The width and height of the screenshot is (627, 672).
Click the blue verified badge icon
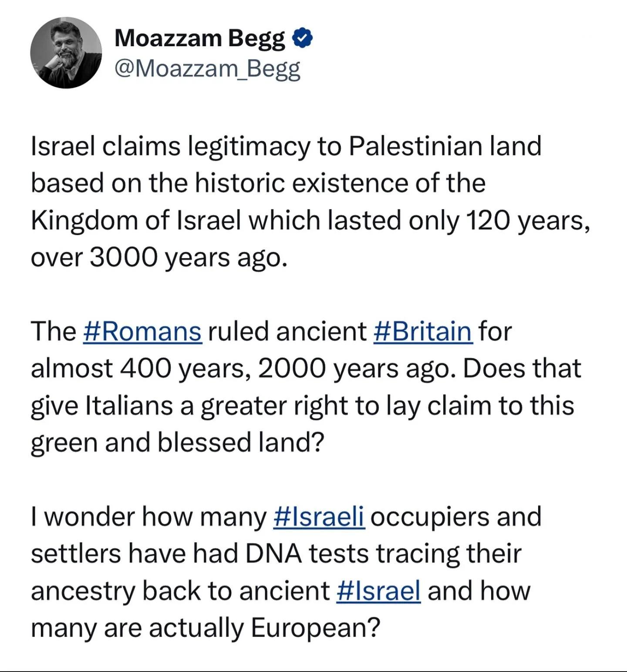pos(302,39)
